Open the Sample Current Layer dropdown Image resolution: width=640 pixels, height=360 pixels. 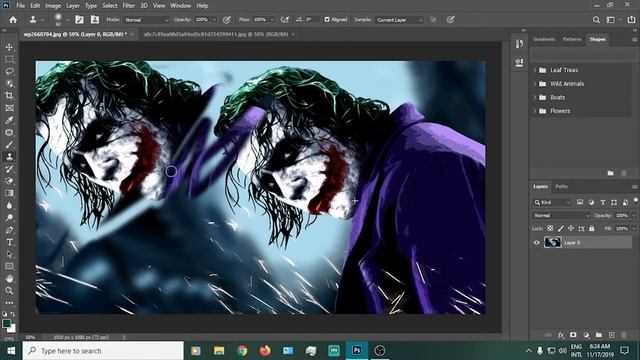tap(399, 20)
